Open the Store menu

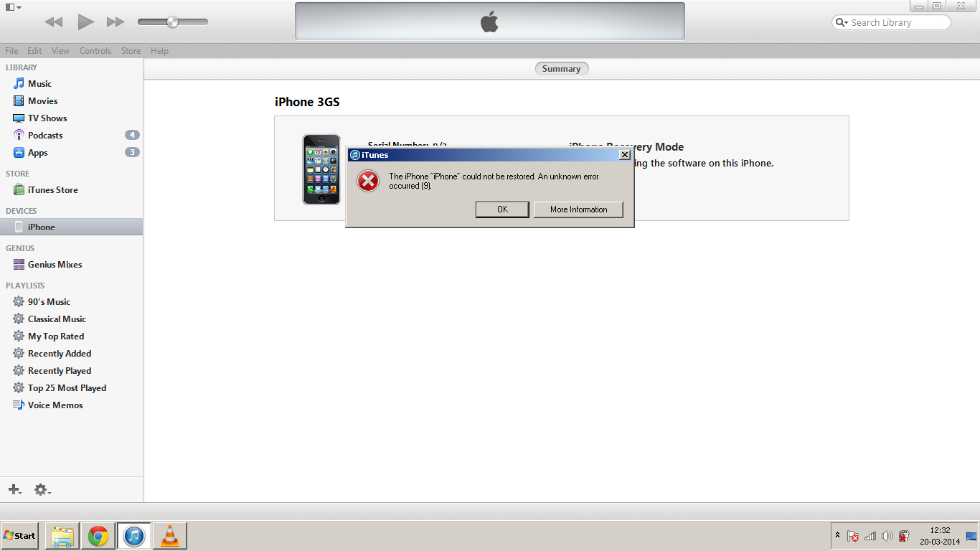(x=131, y=51)
